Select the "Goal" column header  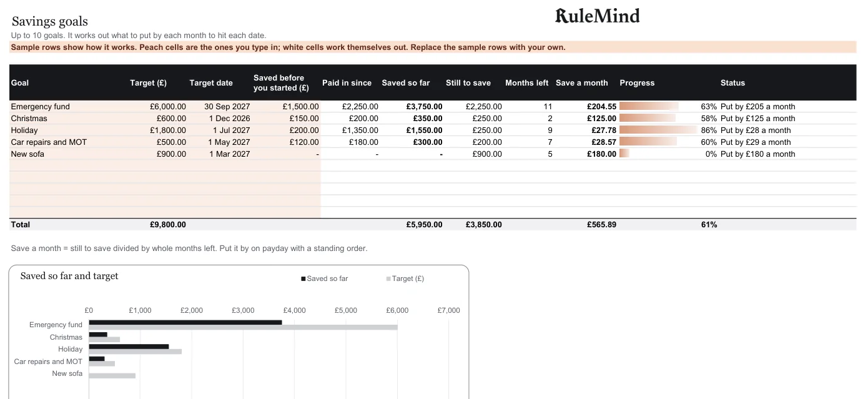pos(20,82)
